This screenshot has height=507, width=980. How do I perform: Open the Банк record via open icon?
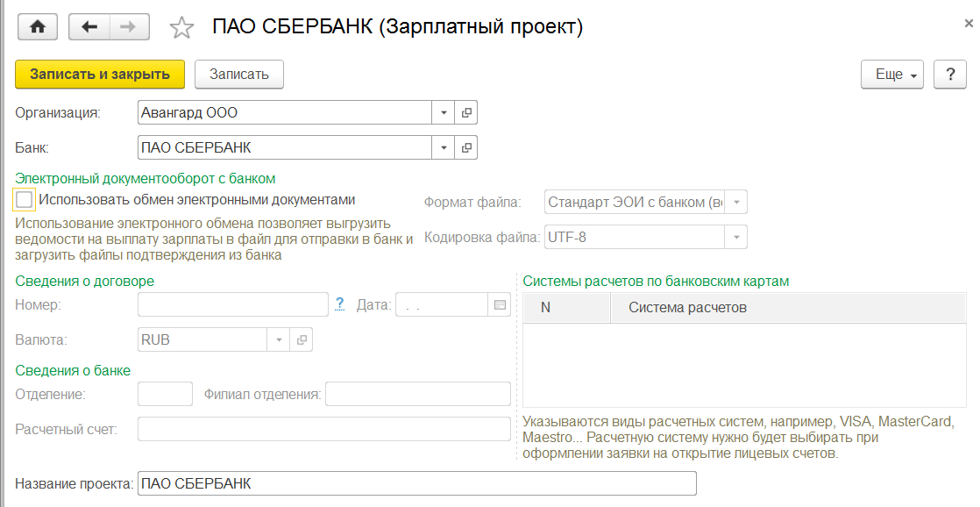tap(466, 147)
